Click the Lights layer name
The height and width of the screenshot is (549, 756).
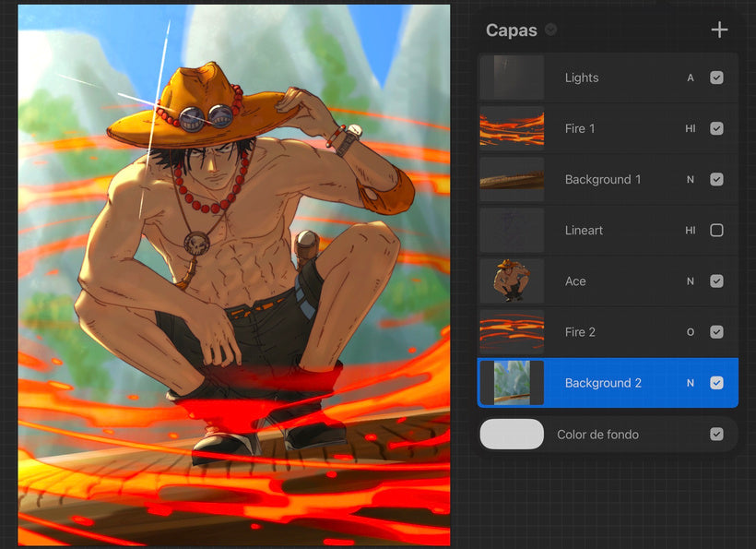(x=582, y=78)
